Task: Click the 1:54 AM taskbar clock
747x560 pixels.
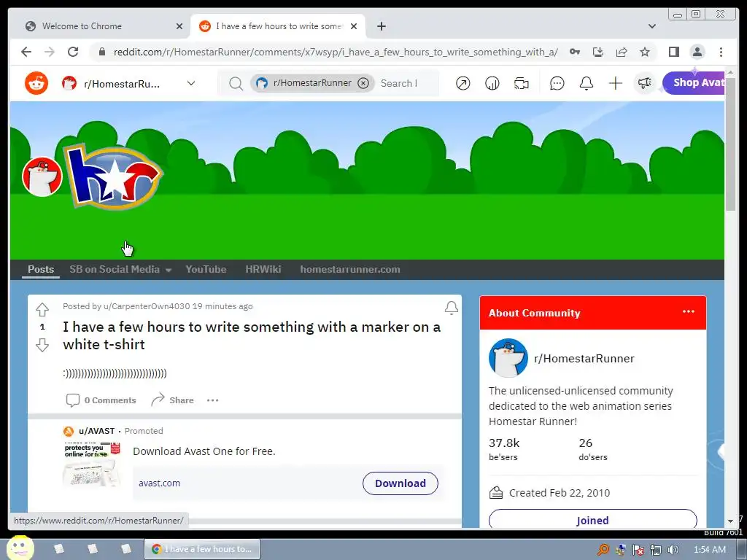Action: (x=709, y=550)
